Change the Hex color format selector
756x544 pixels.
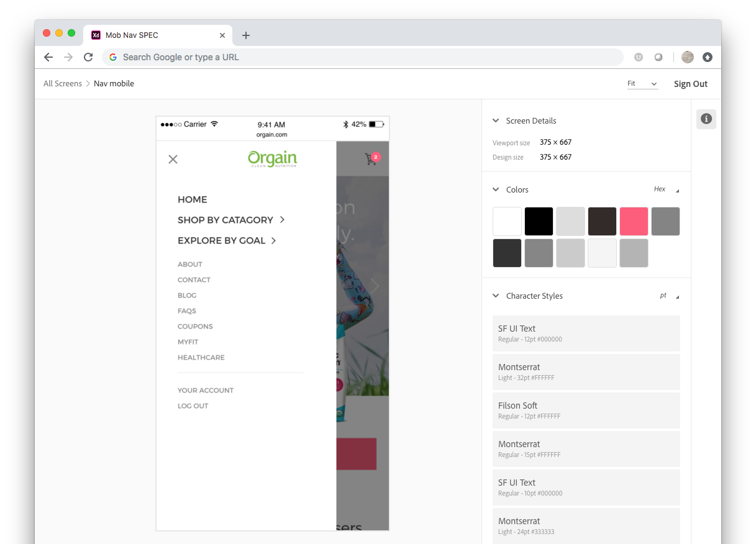click(666, 189)
